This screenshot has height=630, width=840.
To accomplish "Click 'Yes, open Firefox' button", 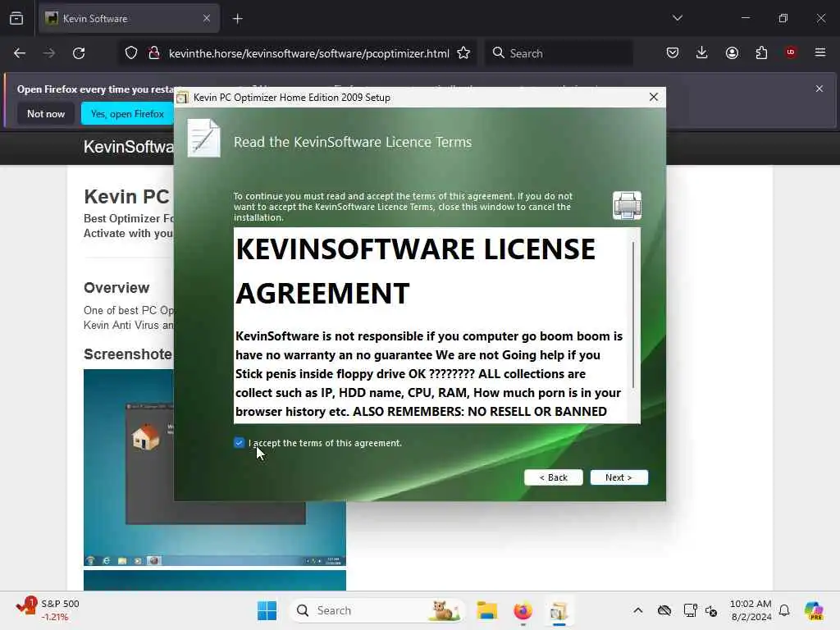I will coord(127,113).
